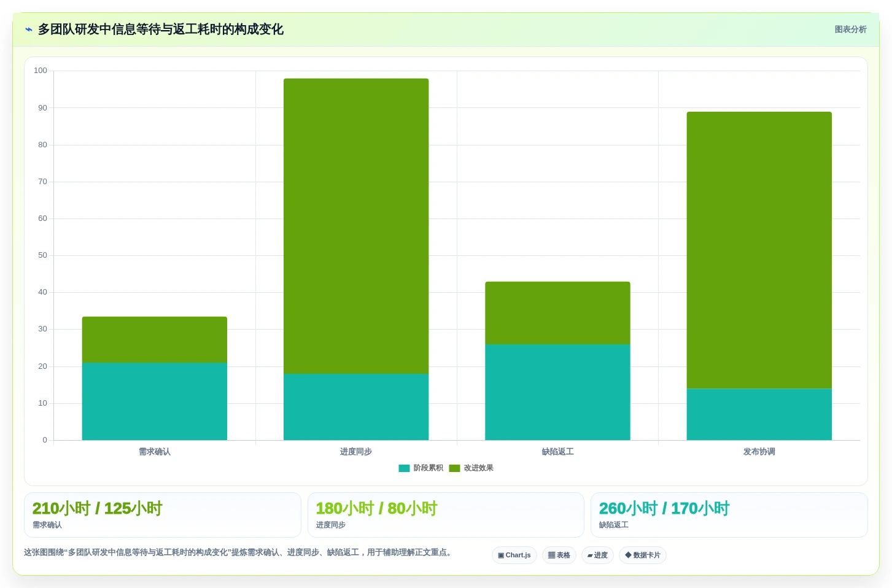Select the 数据卡片 tag chip

pos(643,555)
